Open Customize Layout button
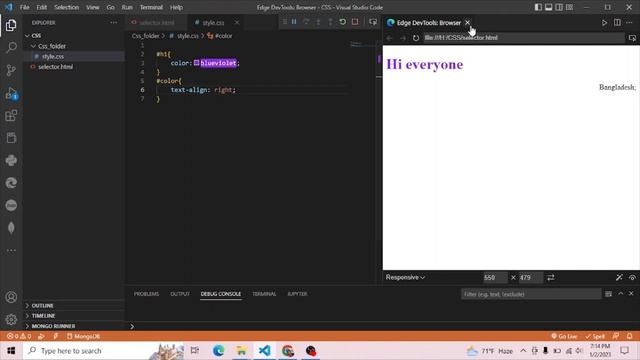 tap(569, 7)
